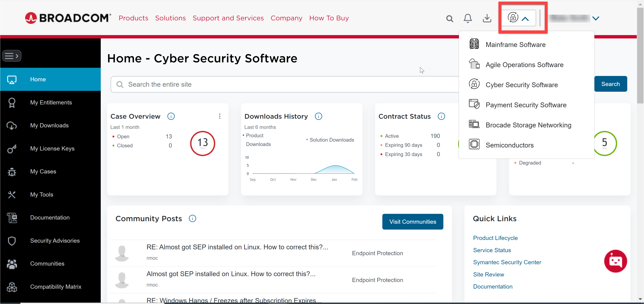This screenshot has width=644, height=304.
Task: Click the Payment Security Software icon
Action: [474, 104]
